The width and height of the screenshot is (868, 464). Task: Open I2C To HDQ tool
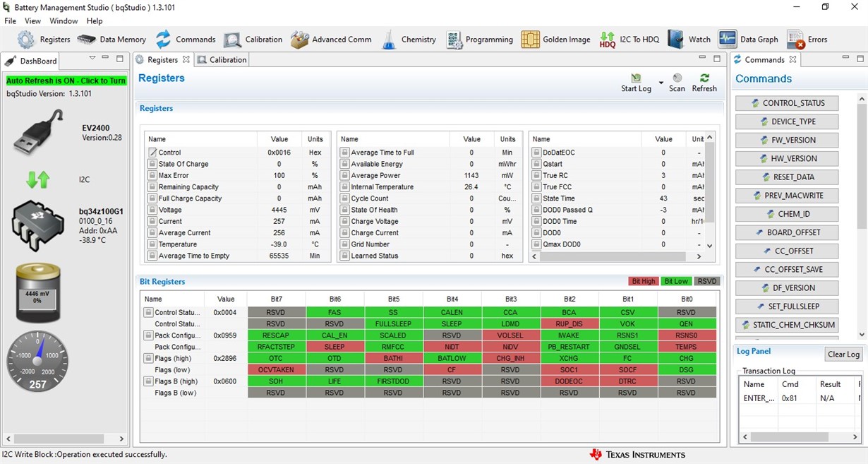pos(608,40)
